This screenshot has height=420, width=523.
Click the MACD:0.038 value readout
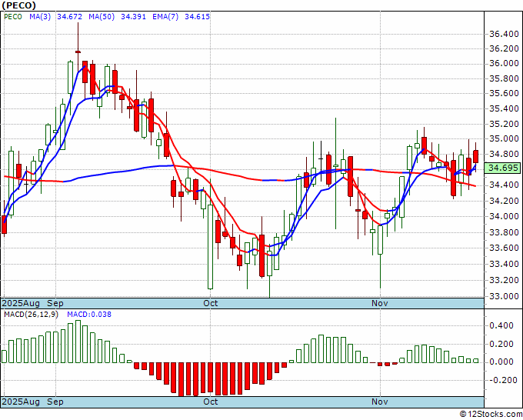[x=89, y=315]
